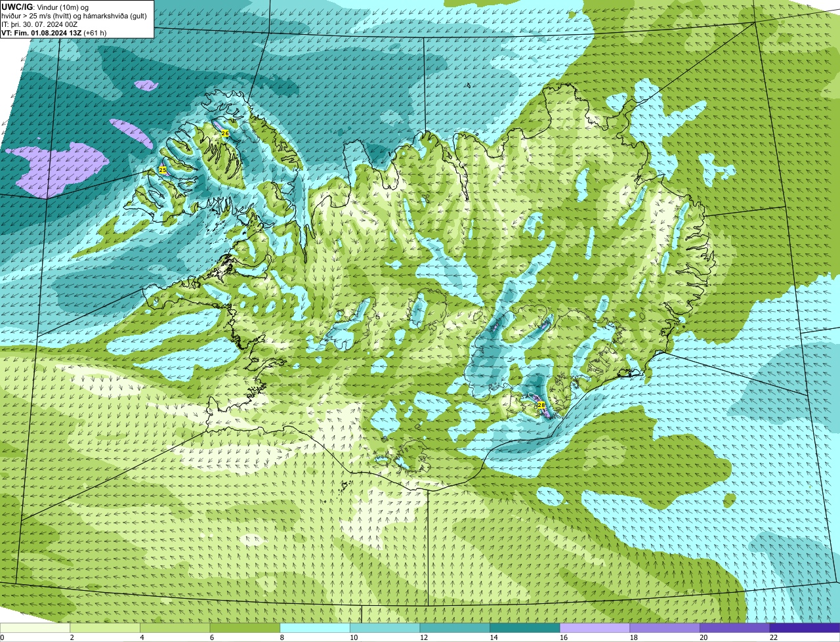The image size is (840, 642).
Task: Click the 0–2 m/s palest legend swatch
Action: coord(35,628)
